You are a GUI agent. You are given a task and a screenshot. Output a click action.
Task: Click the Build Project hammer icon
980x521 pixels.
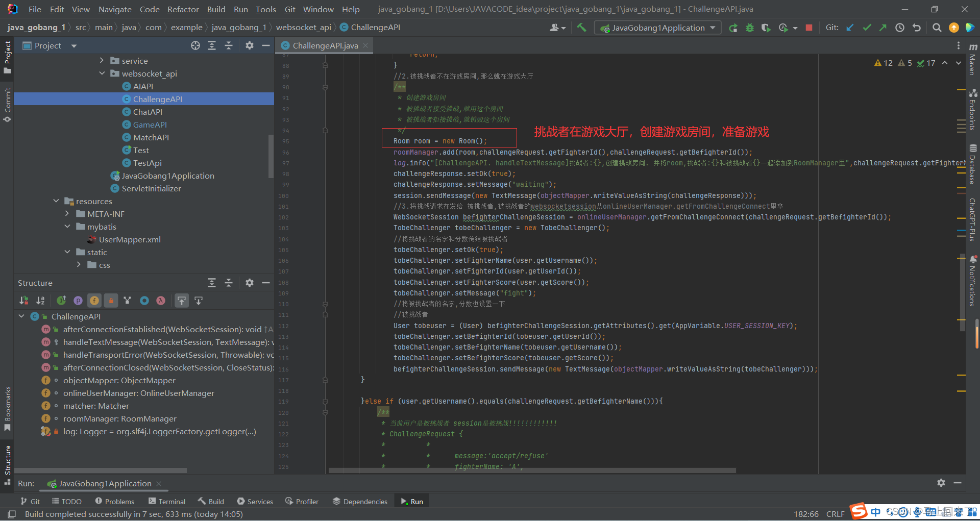coord(581,28)
